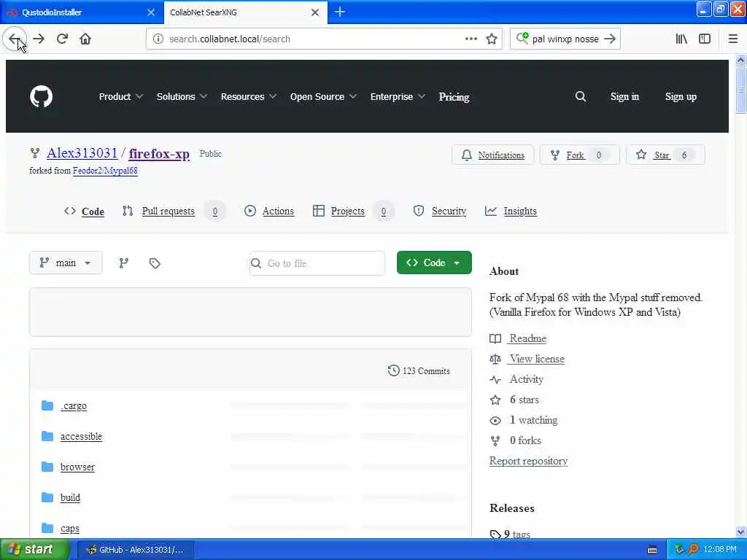Switch to QustodioInstaller tab
Viewport: 747px width, 560px height.
click(x=81, y=12)
